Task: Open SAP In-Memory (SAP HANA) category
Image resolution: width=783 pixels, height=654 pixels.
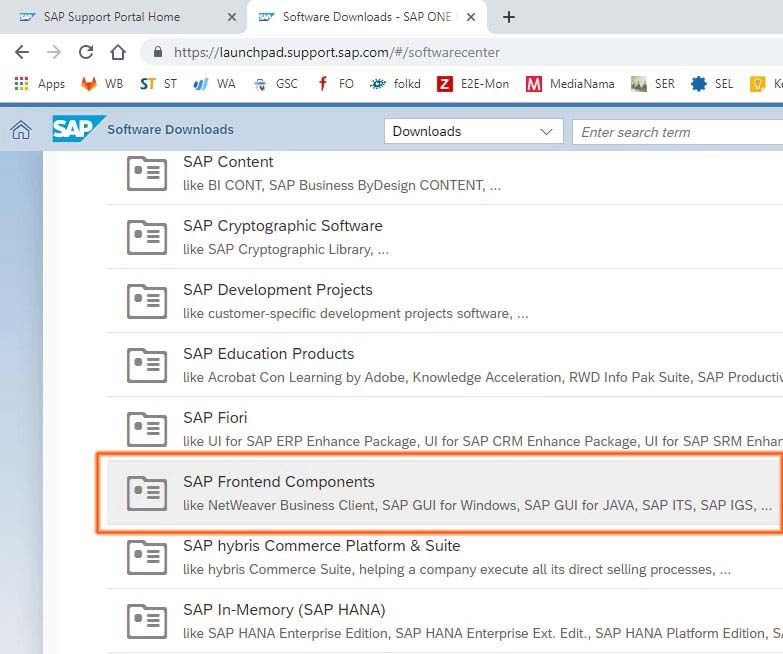Action: pos(284,610)
